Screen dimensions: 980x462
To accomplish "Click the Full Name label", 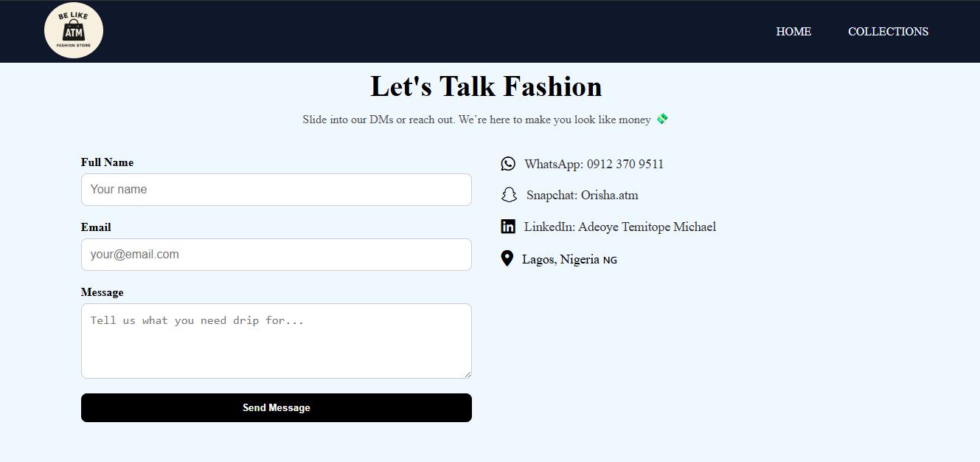I will click(107, 162).
